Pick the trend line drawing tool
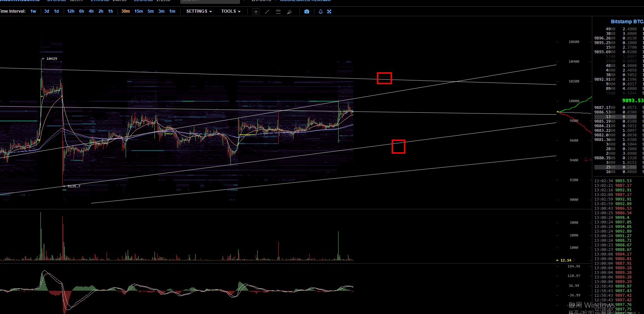 (267, 12)
